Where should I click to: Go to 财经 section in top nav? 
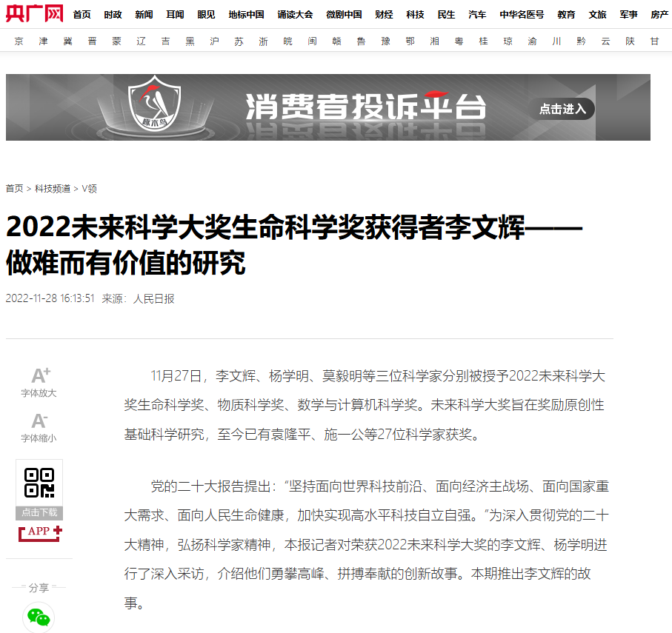pos(384,15)
